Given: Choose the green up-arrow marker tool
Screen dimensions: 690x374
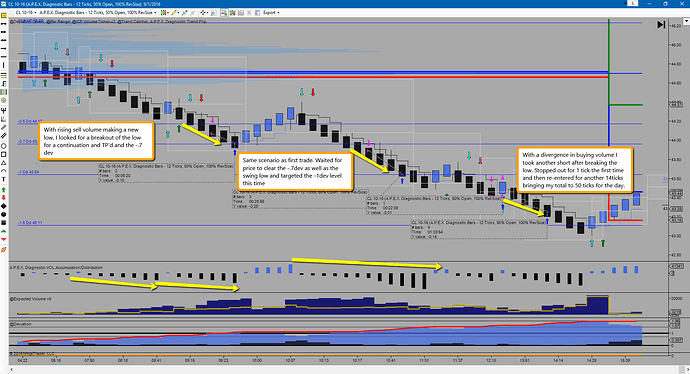Looking at the screenshot, I should (4, 189).
